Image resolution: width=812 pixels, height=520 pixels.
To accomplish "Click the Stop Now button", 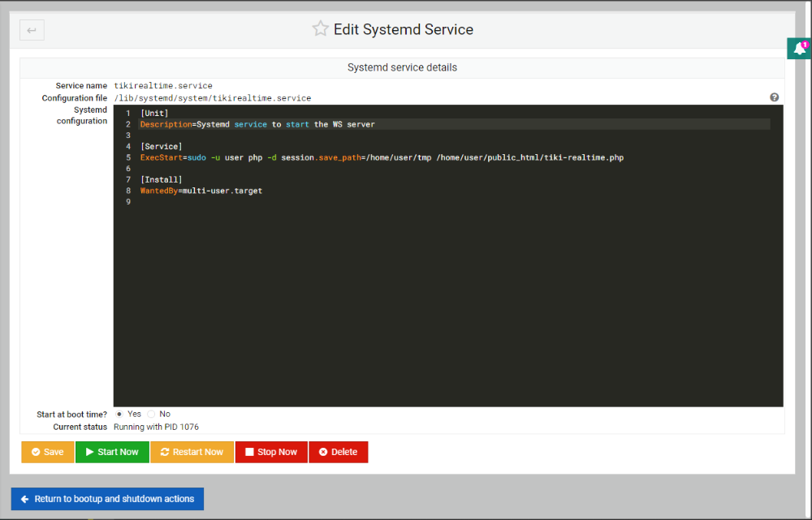I will click(271, 452).
